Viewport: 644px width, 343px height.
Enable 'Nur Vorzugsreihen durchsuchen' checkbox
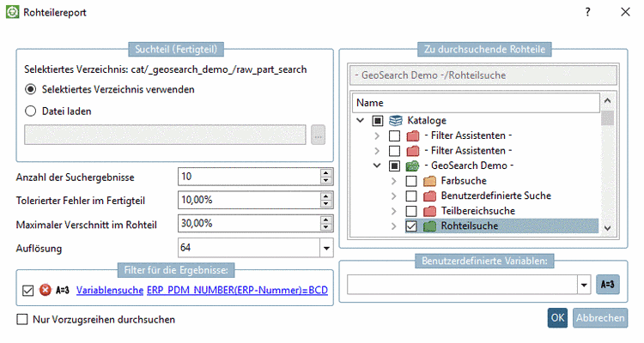22,319
